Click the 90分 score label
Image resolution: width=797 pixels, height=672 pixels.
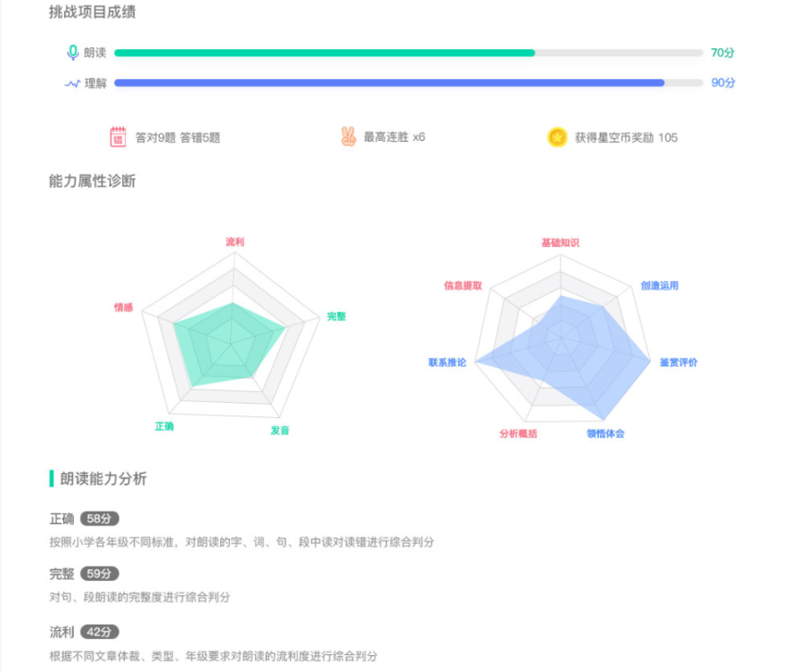click(x=723, y=82)
